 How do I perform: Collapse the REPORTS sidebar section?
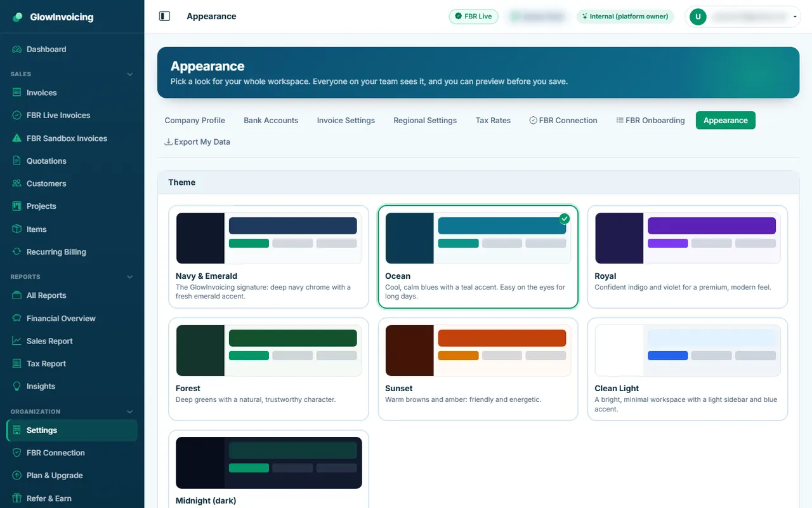(x=130, y=277)
